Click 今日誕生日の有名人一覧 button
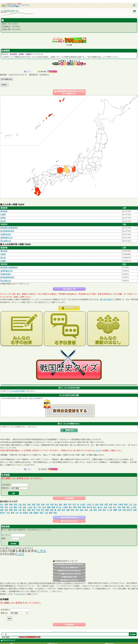Screen dimensions: 138x644 click(x=69, y=577)
